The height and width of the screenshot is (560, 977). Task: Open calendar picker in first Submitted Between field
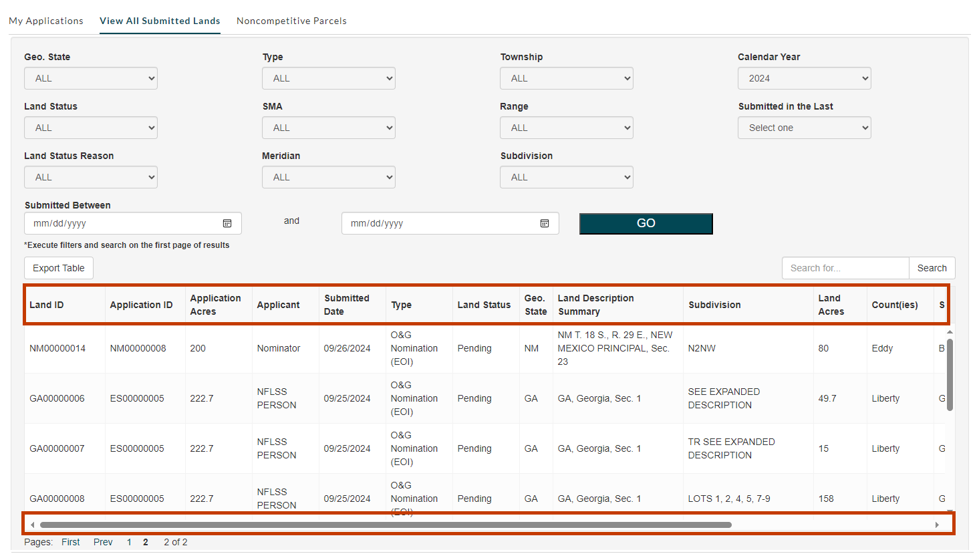click(x=227, y=223)
